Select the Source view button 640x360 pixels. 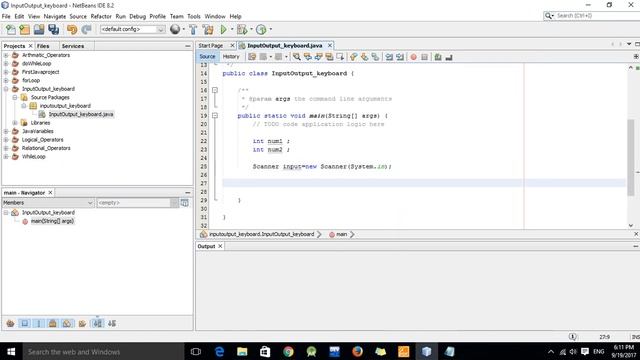pyautogui.click(x=207, y=57)
